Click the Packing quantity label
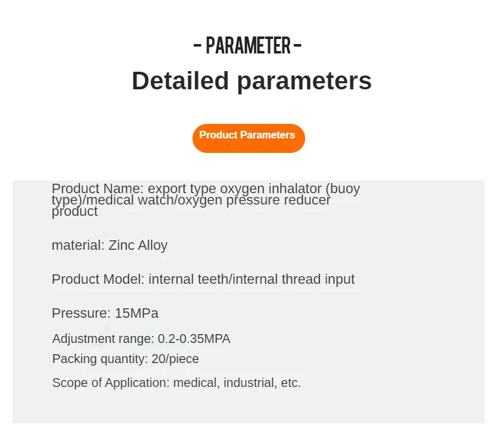This screenshot has width=497, height=448. [100, 359]
